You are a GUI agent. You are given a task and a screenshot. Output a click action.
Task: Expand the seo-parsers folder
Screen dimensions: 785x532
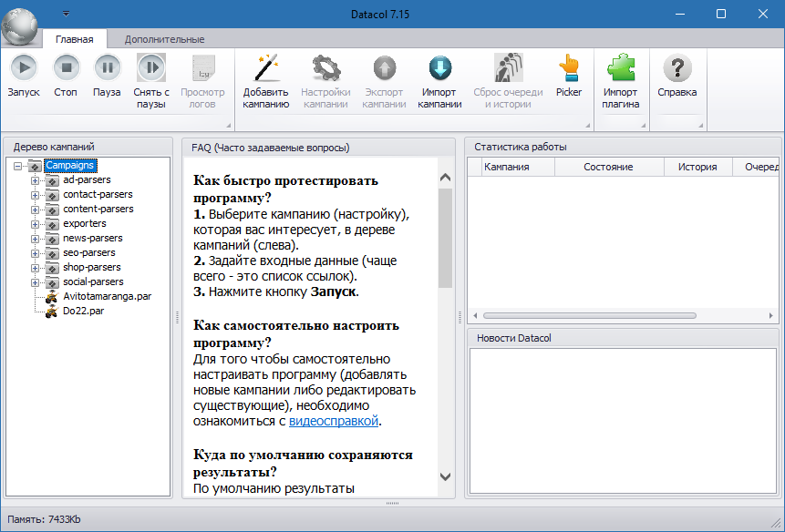coord(35,253)
